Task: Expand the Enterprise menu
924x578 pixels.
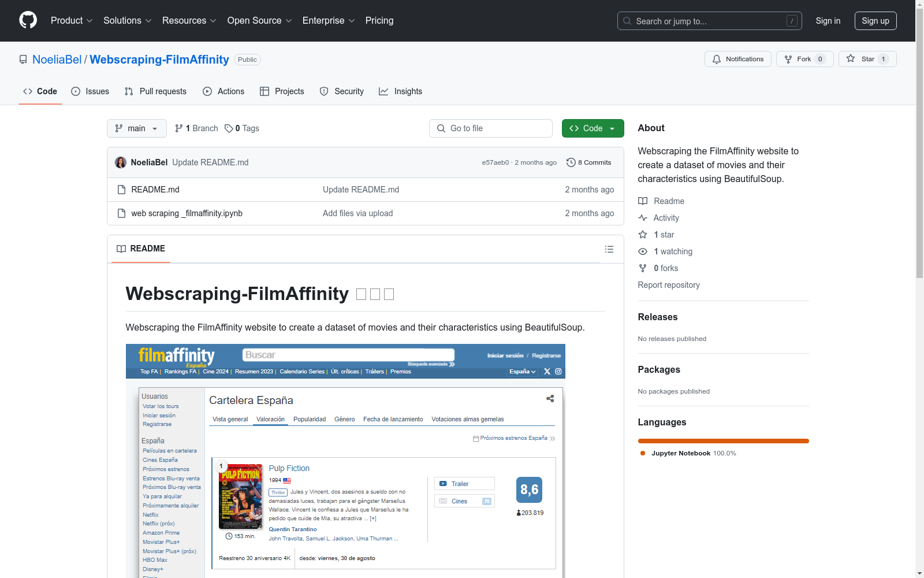Action: (x=329, y=20)
